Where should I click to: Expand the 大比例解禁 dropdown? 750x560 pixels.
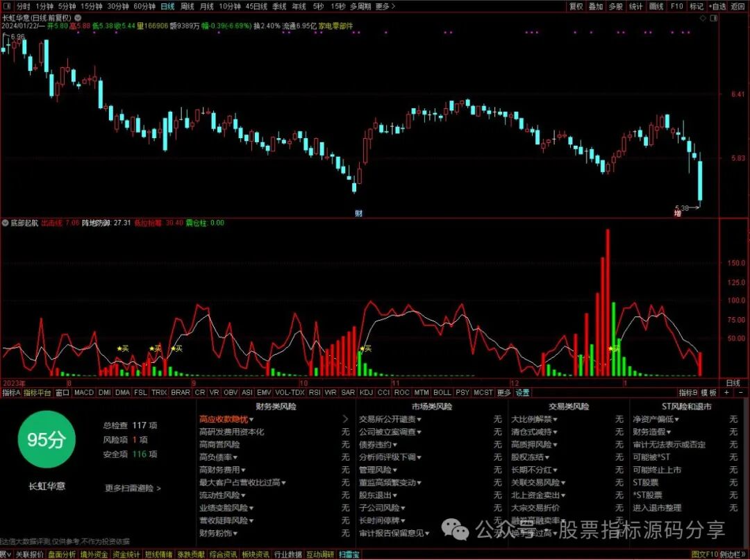click(554, 420)
